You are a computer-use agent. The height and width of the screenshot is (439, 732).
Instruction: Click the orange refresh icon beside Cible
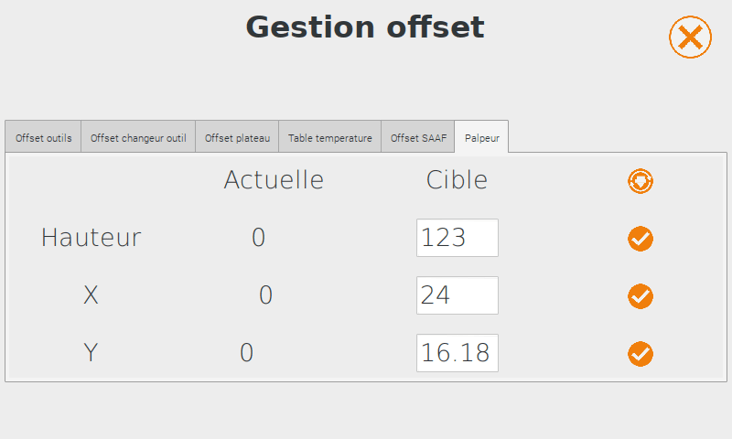[x=640, y=181]
